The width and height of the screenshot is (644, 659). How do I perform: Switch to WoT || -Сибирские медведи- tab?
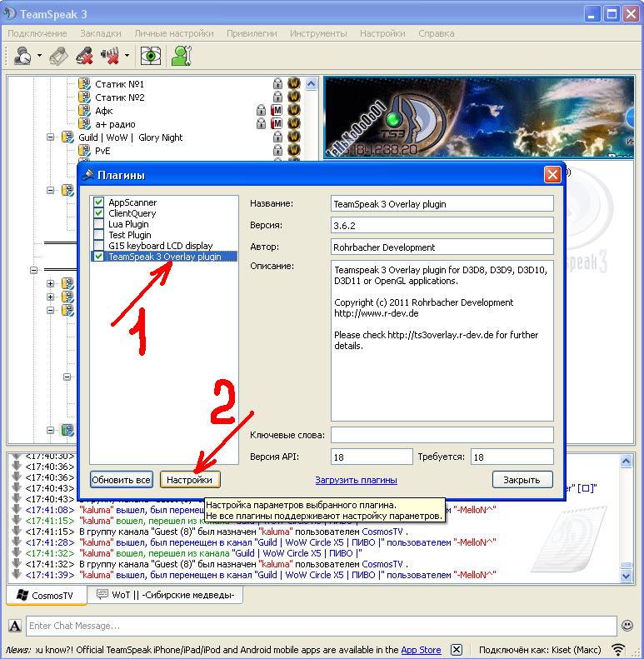pyautogui.click(x=167, y=595)
